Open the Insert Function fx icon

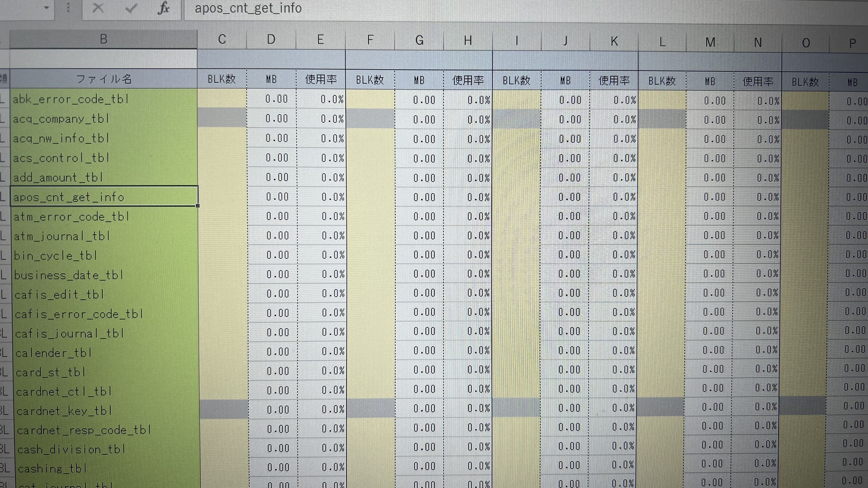point(164,8)
